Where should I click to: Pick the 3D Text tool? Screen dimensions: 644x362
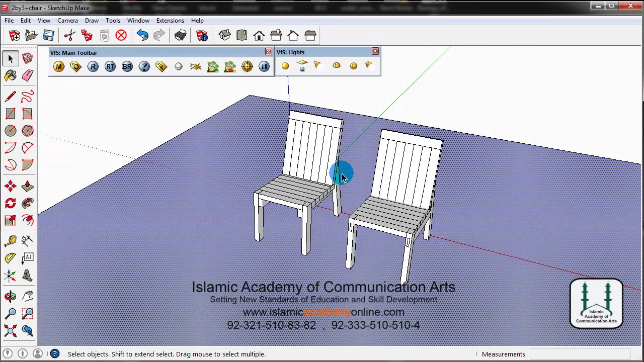tap(28, 276)
